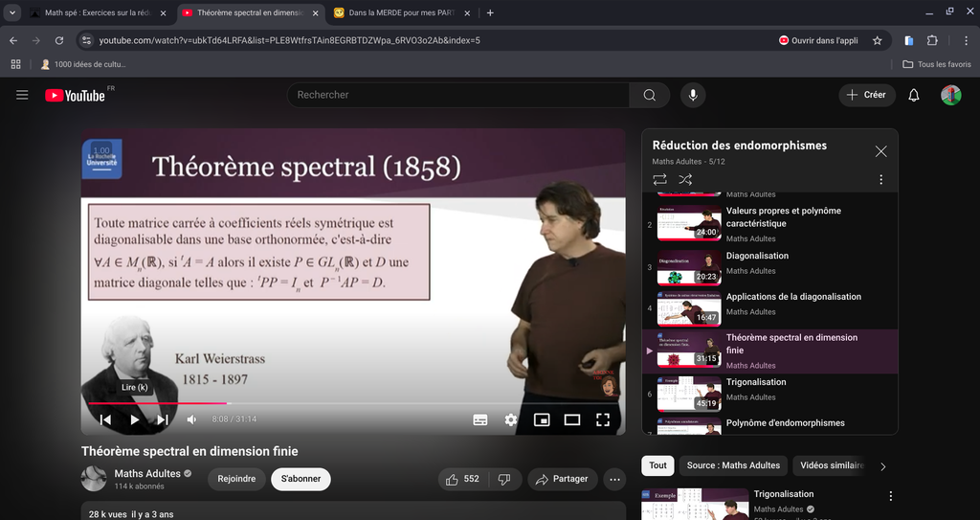Screen dimensions: 980x520
Task: Switch to Math spé browser tab
Action: coord(94,13)
